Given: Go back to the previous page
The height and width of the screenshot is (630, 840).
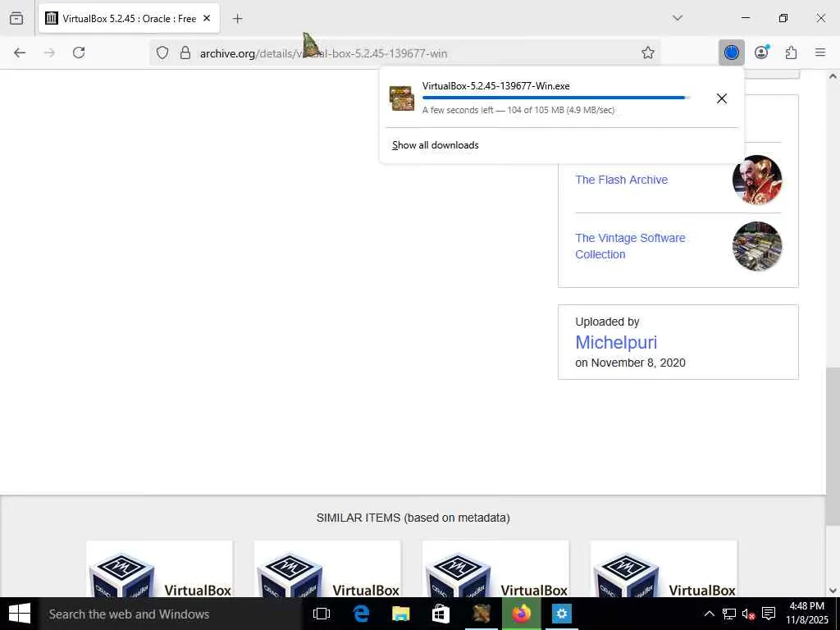Looking at the screenshot, I should [20, 52].
